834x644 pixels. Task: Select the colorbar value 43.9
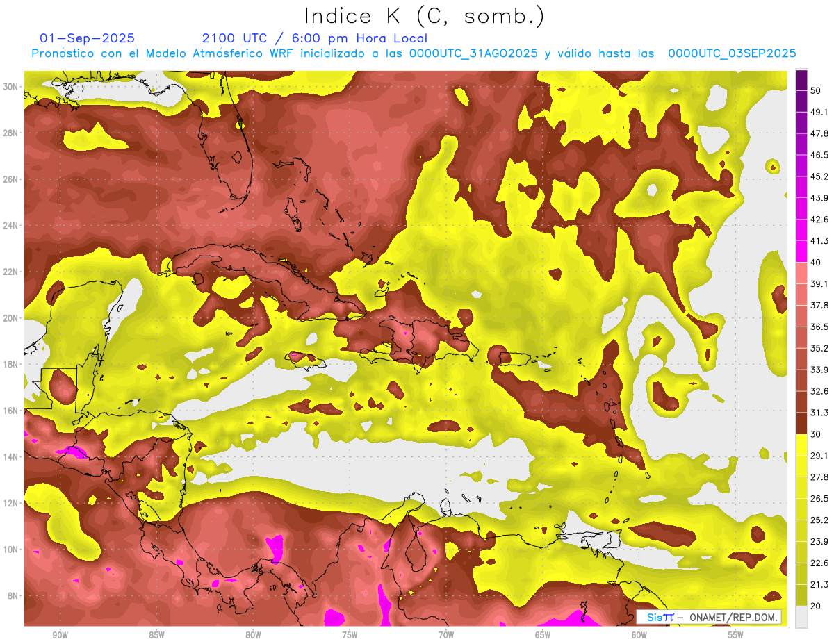[x=819, y=198]
